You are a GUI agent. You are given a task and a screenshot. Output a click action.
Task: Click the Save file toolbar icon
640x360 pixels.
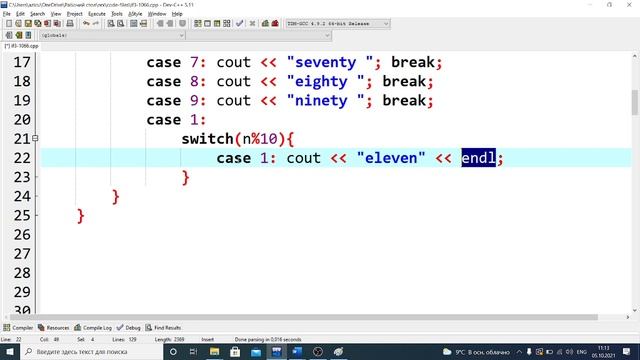click(28, 24)
